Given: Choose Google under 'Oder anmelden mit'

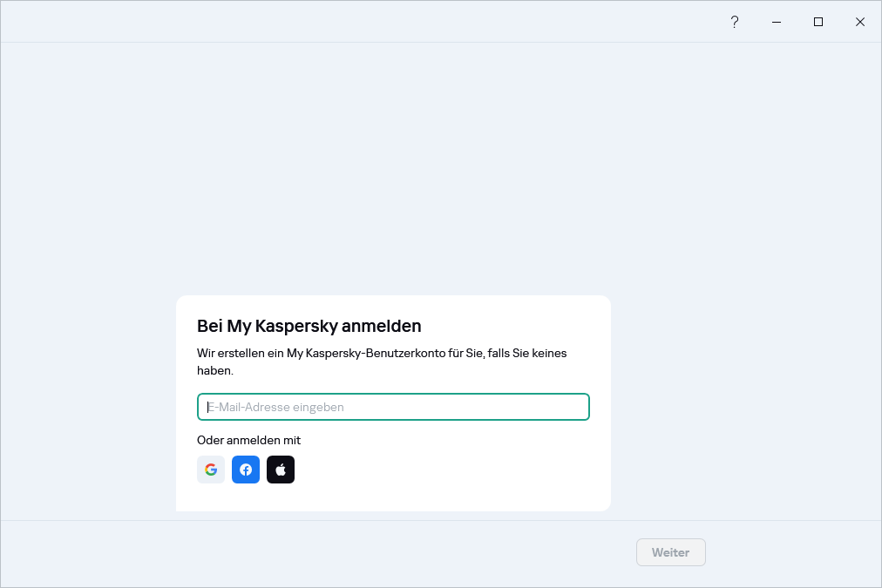Looking at the screenshot, I should click(211, 470).
